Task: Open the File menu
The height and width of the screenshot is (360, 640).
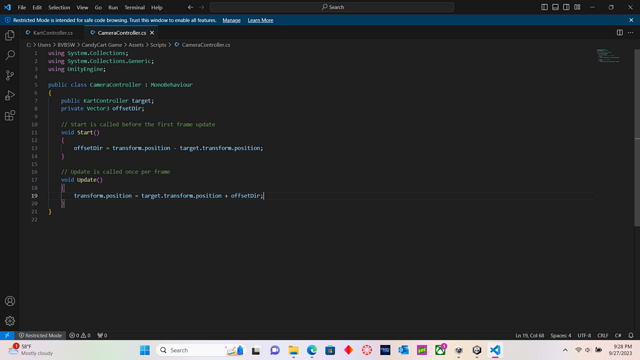Action: 22,7
